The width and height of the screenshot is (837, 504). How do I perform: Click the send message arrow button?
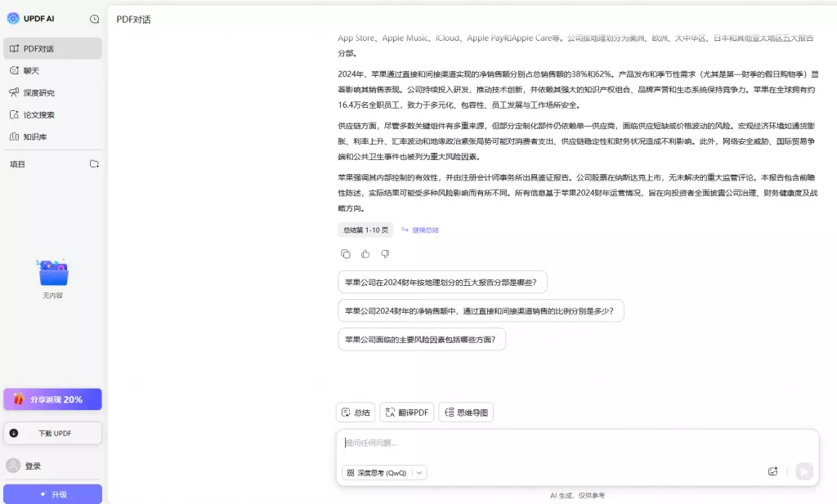(803, 471)
